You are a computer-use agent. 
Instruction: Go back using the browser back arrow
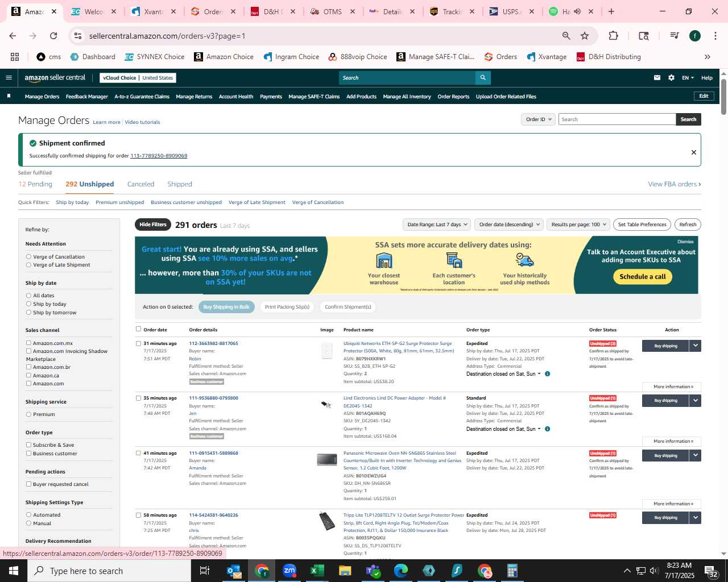(x=13, y=36)
